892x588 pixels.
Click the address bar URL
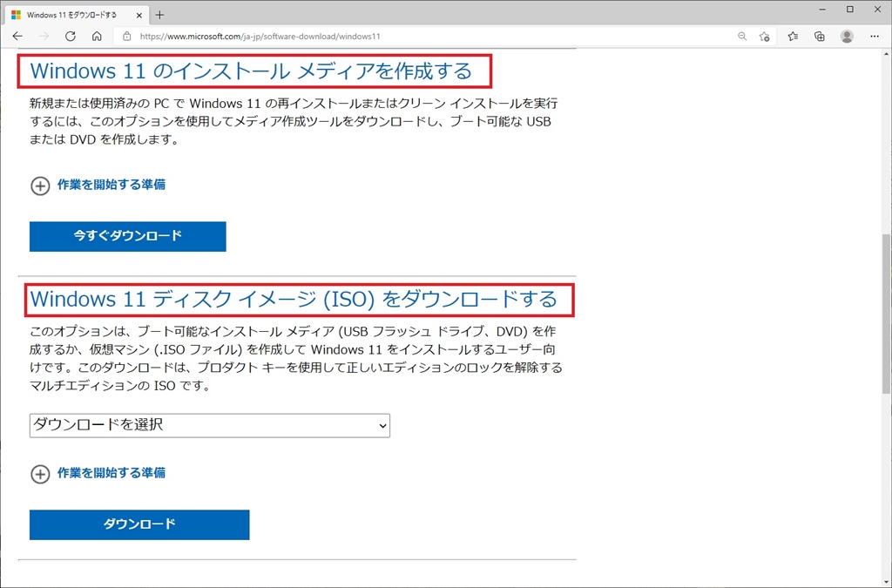pyautogui.click(x=260, y=37)
